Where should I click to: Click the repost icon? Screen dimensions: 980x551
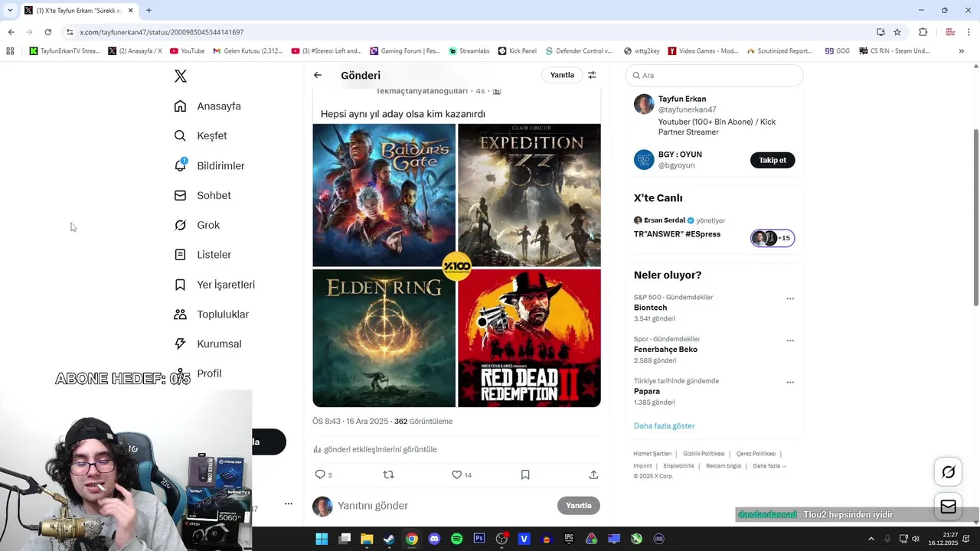pos(388,474)
